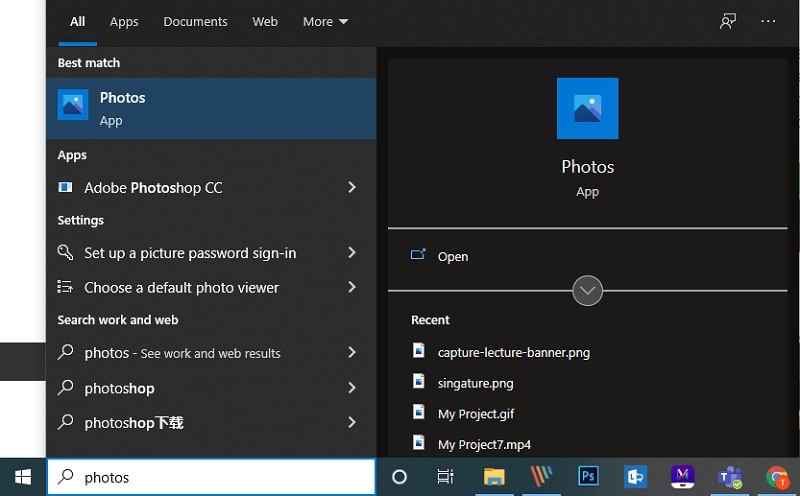Click file icon for My Project7.mp4
The image size is (800, 496).
pos(418,442)
